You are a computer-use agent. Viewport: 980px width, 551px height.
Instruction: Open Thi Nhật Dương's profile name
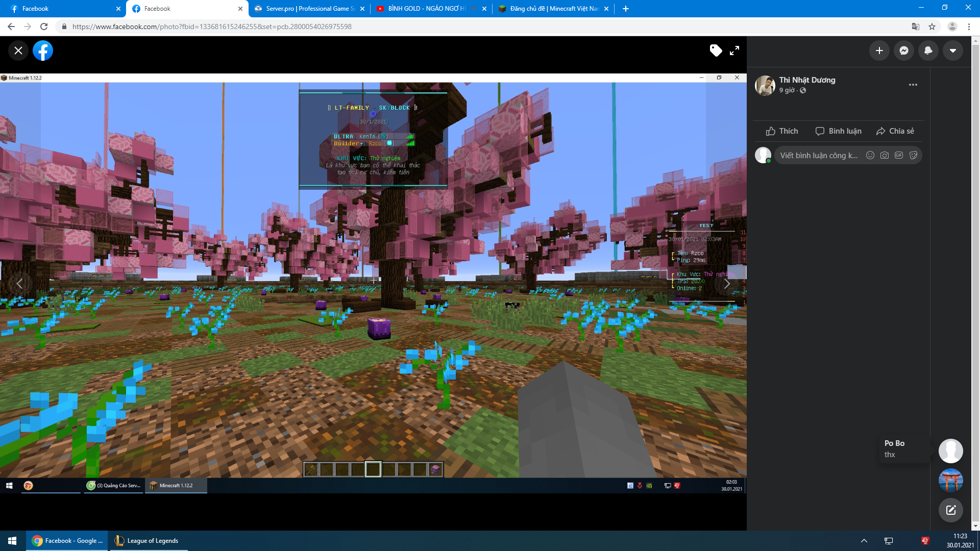(x=807, y=80)
